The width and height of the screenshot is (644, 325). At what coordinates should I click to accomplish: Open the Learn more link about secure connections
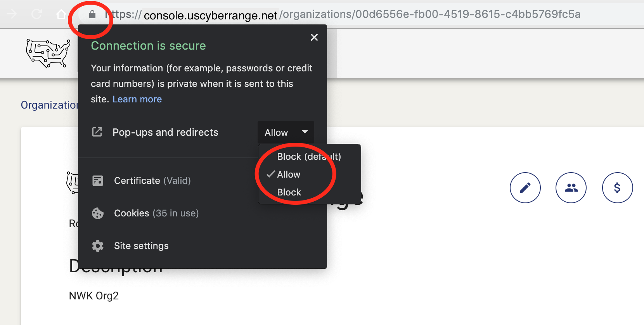click(137, 99)
